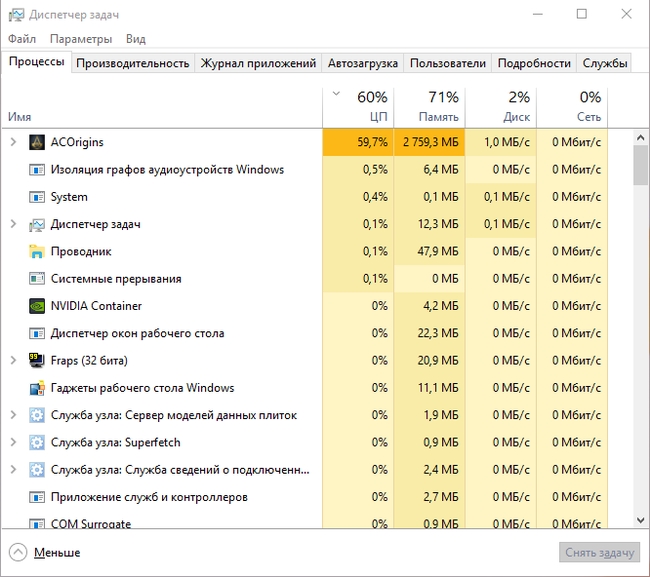
Task: Sort processes by the Память column
Action: (x=430, y=107)
